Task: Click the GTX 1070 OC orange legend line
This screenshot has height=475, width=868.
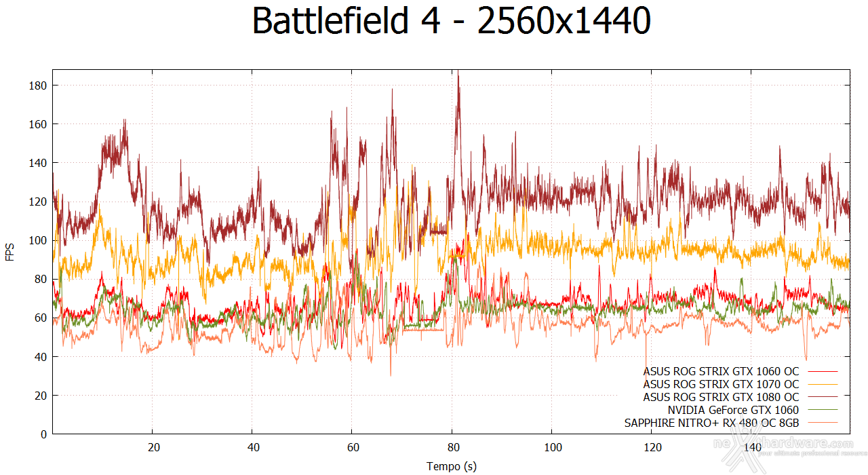Action: click(823, 384)
